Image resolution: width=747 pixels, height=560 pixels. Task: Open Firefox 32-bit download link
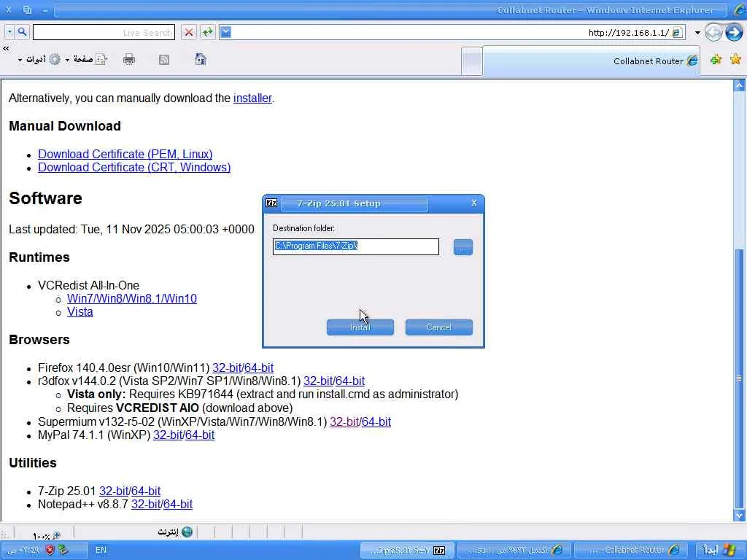(x=227, y=368)
